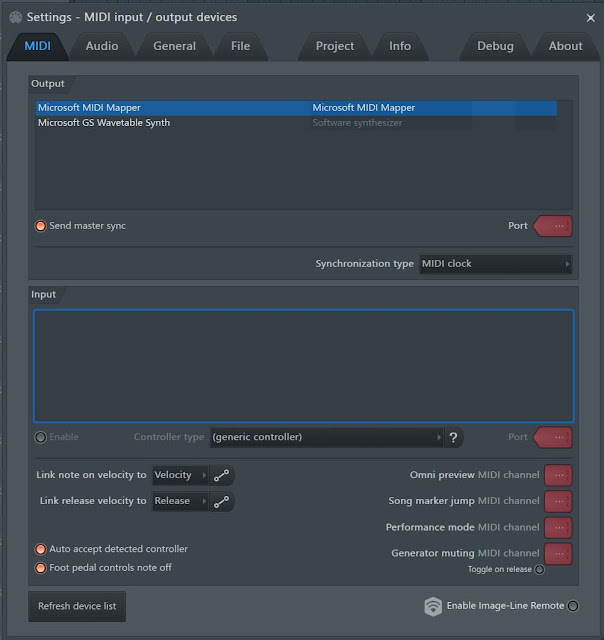Enable Image-Line Remote toggle

click(x=573, y=606)
